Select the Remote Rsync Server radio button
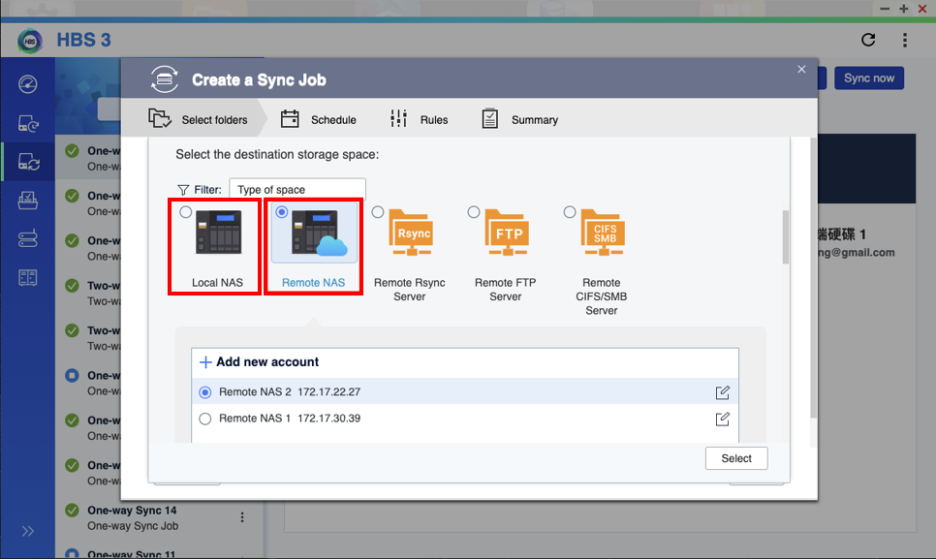The image size is (936, 560). tap(377, 212)
